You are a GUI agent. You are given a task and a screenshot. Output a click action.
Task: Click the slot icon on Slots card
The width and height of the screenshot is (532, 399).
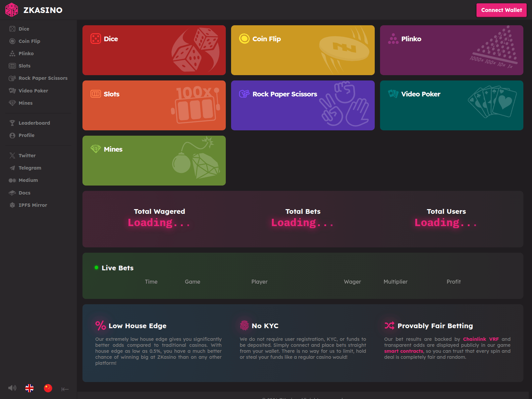pos(96,94)
